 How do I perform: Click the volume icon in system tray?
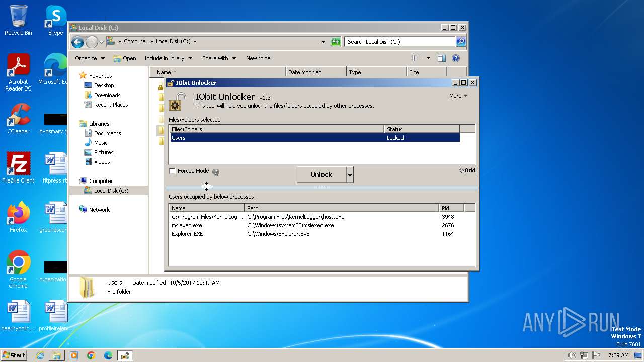[x=572, y=355]
